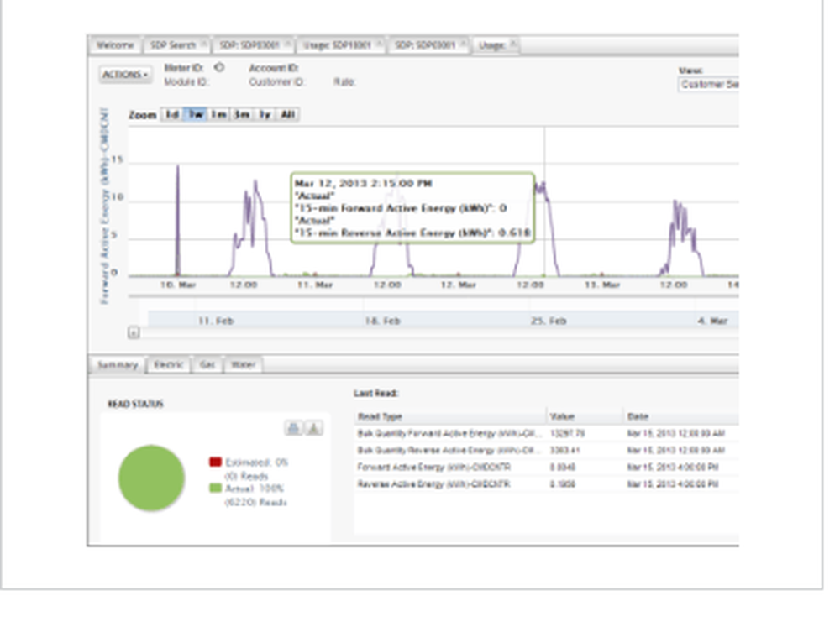This screenshot has height=627, width=840.
Task: Select the Forward Active Energy CMDCNTR row
Action: (547, 467)
